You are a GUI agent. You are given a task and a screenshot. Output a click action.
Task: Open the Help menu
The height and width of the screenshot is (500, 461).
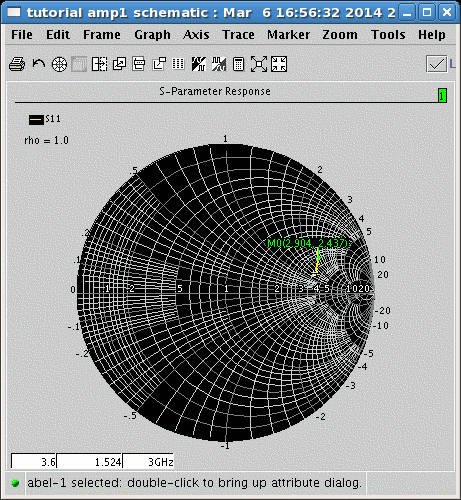point(432,35)
